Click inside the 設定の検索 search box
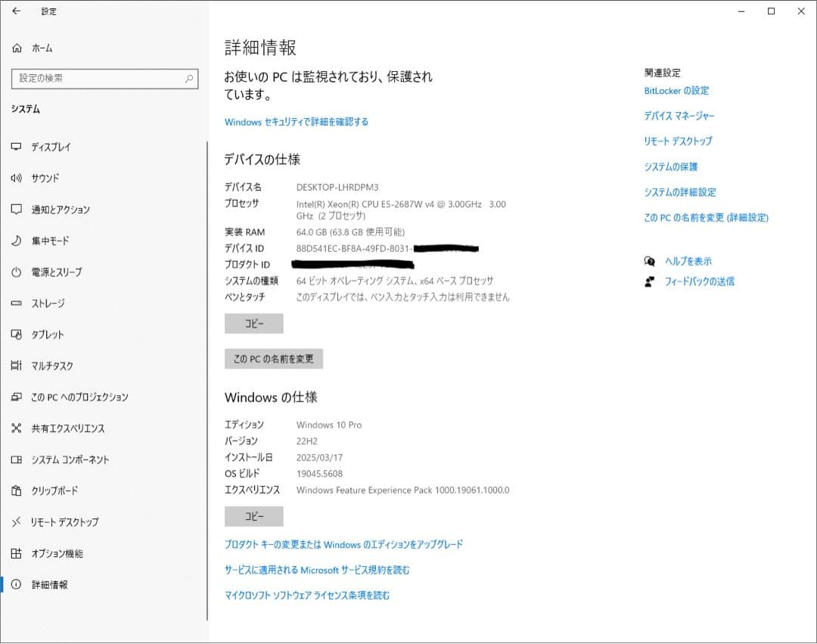 tap(104, 78)
